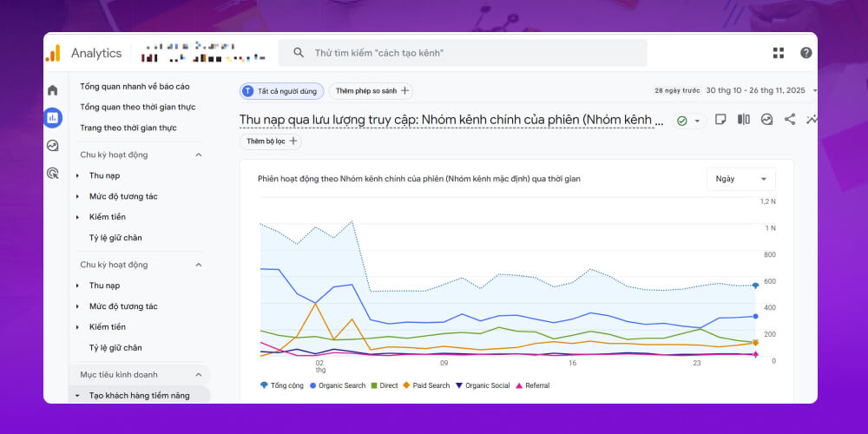Open the Google apps grid icon

coord(779,53)
